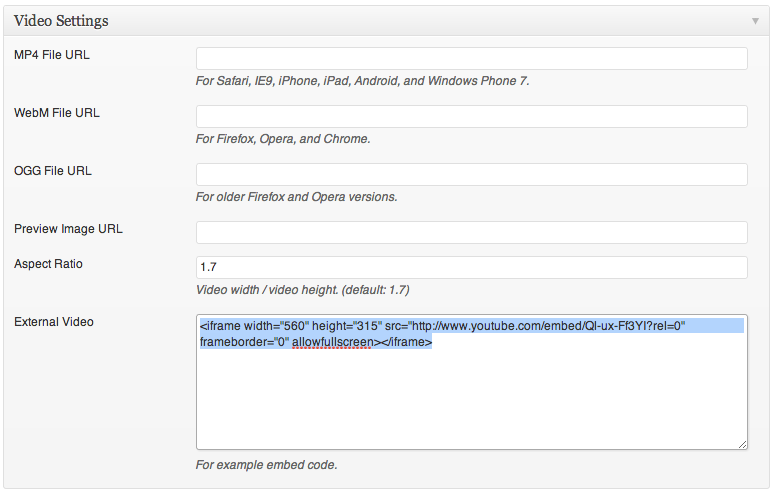Screen dimensions: 774x493
Task: Click the OGG File URL label
Action: (53, 171)
